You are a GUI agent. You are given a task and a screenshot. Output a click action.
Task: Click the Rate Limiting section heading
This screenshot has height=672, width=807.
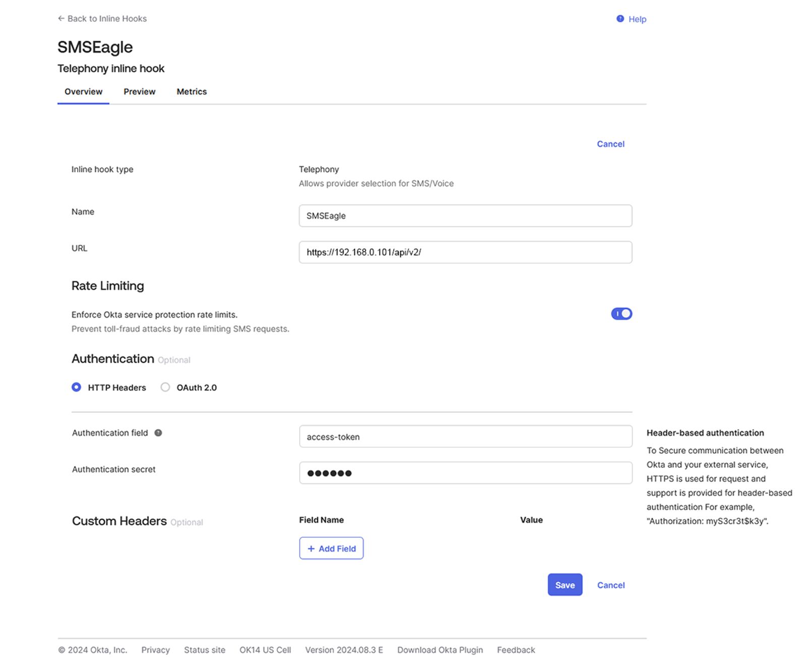[x=107, y=286]
